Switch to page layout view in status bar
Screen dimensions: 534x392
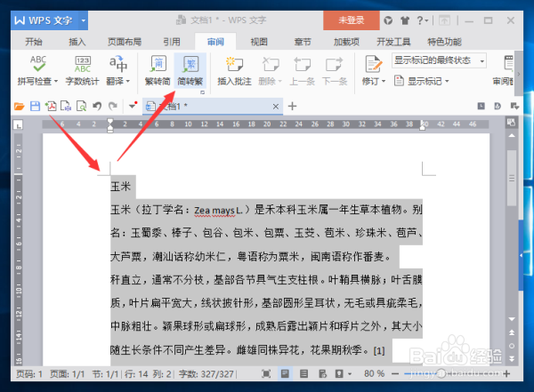pos(285,374)
